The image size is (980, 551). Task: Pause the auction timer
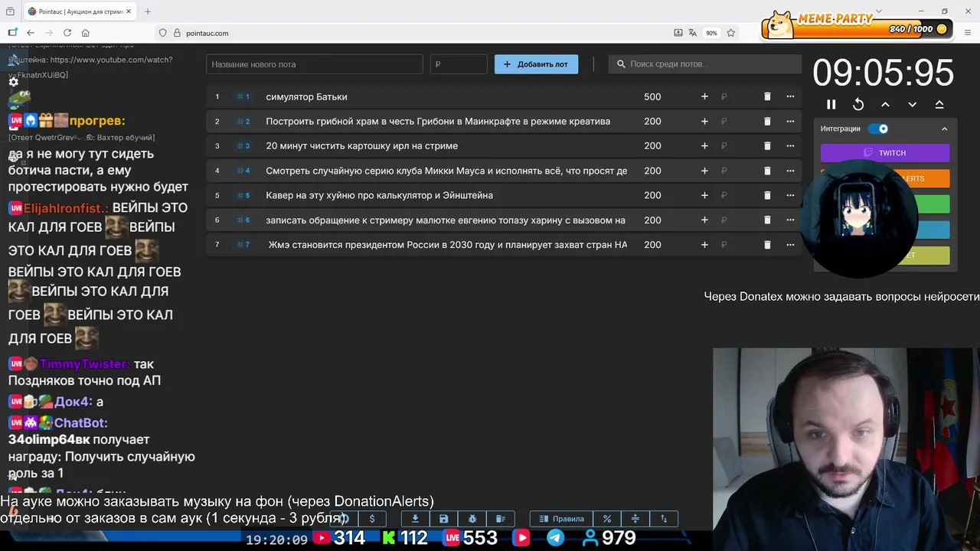pyautogui.click(x=831, y=105)
